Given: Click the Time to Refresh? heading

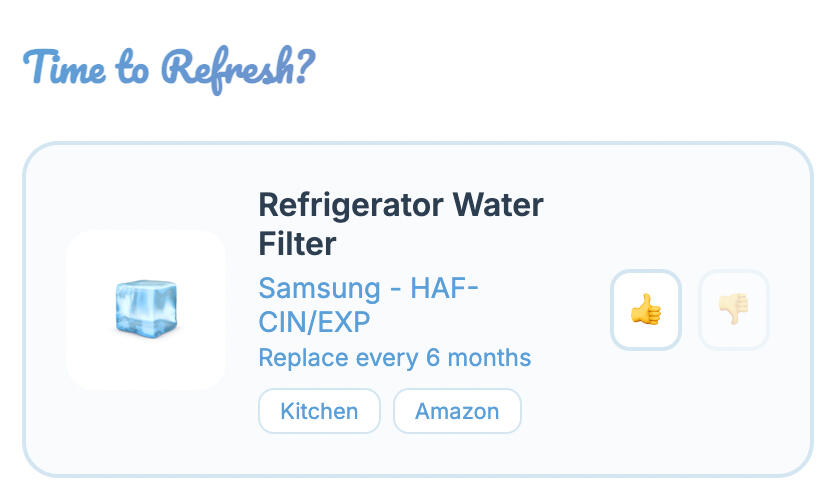Looking at the screenshot, I should (168, 68).
